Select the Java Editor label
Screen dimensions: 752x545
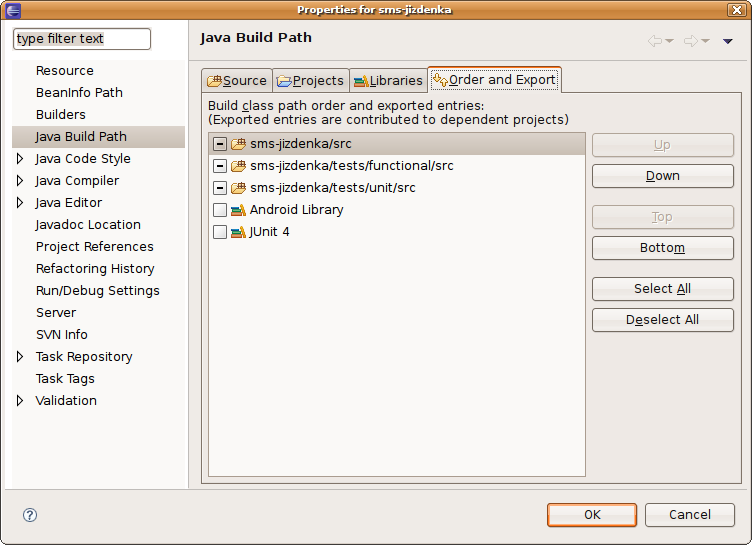[x=68, y=202]
